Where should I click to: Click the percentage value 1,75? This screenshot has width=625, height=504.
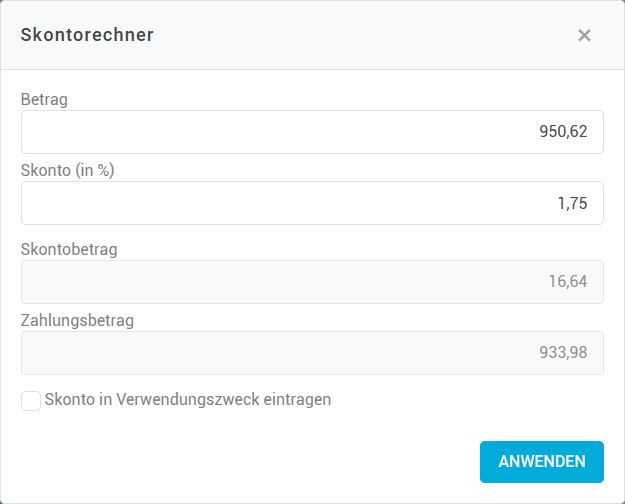point(572,203)
